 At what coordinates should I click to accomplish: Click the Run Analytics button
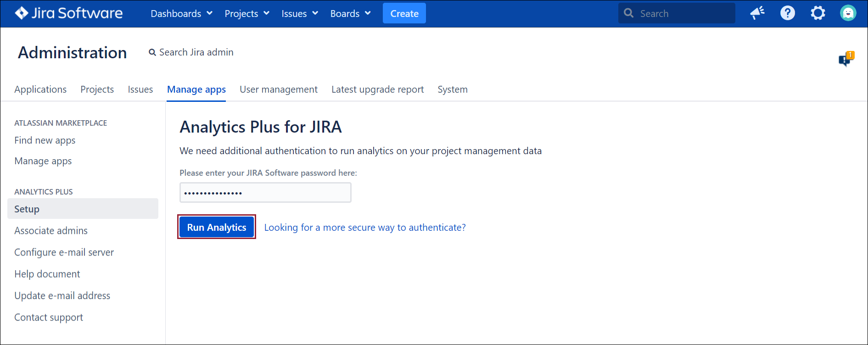[x=217, y=227]
